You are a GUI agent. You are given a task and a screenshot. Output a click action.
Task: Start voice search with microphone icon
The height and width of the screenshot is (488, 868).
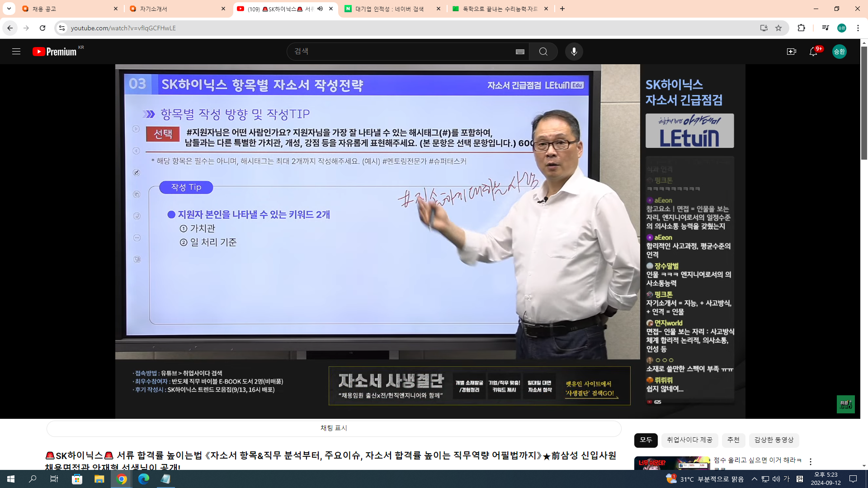tap(574, 52)
